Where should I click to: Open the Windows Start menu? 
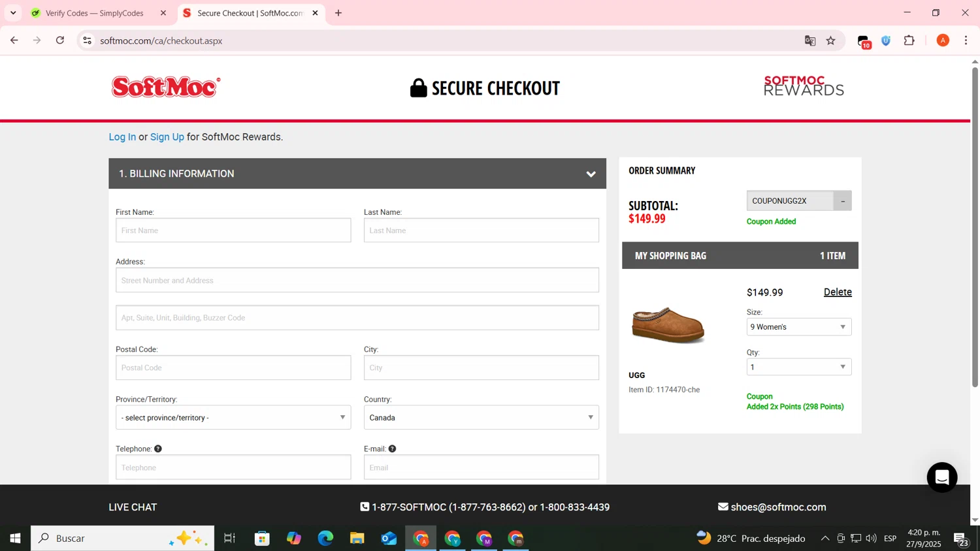[x=15, y=538]
